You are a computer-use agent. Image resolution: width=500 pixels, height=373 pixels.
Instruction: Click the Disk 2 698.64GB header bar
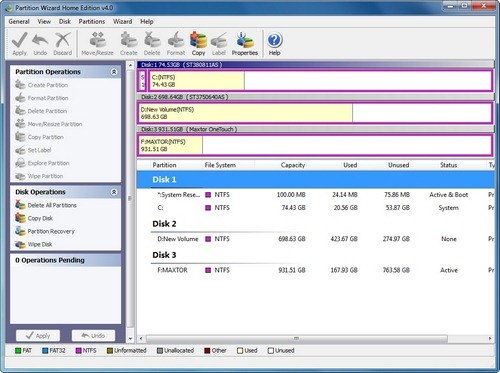(x=315, y=97)
